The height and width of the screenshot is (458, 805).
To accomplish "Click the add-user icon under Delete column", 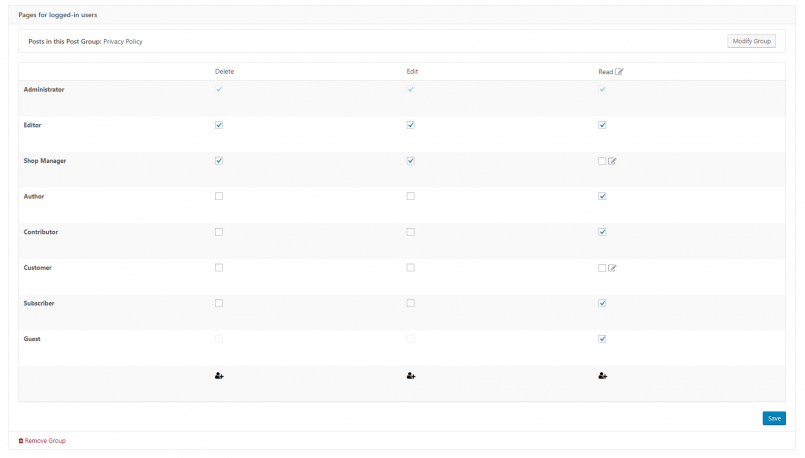I will tap(219, 376).
